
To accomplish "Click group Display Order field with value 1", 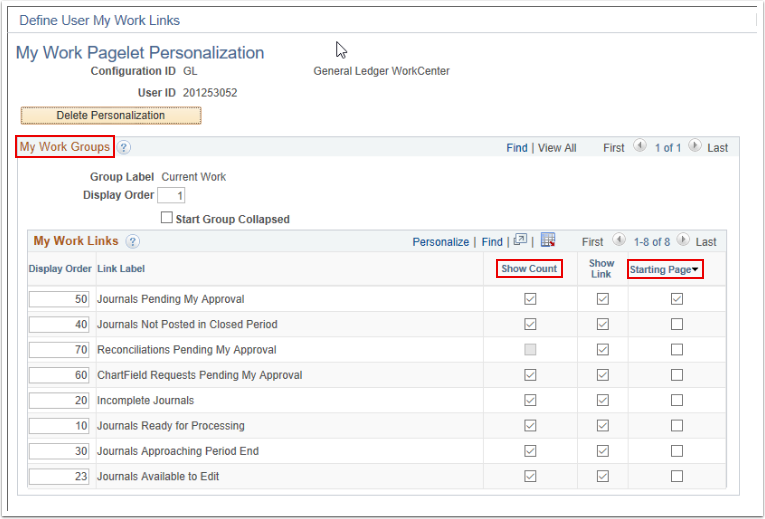I will coord(171,196).
